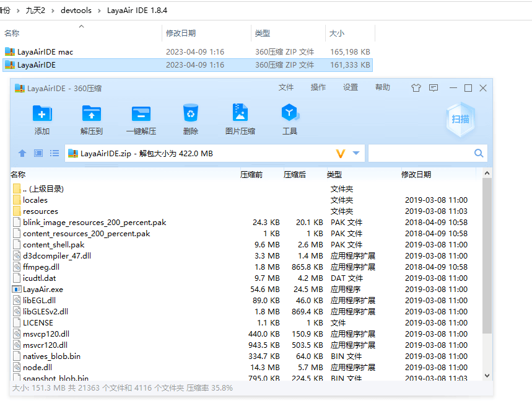Viewport: 532px width, 403px height.
Task: Click the LayaAir.exe file icon
Action: (x=17, y=289)
